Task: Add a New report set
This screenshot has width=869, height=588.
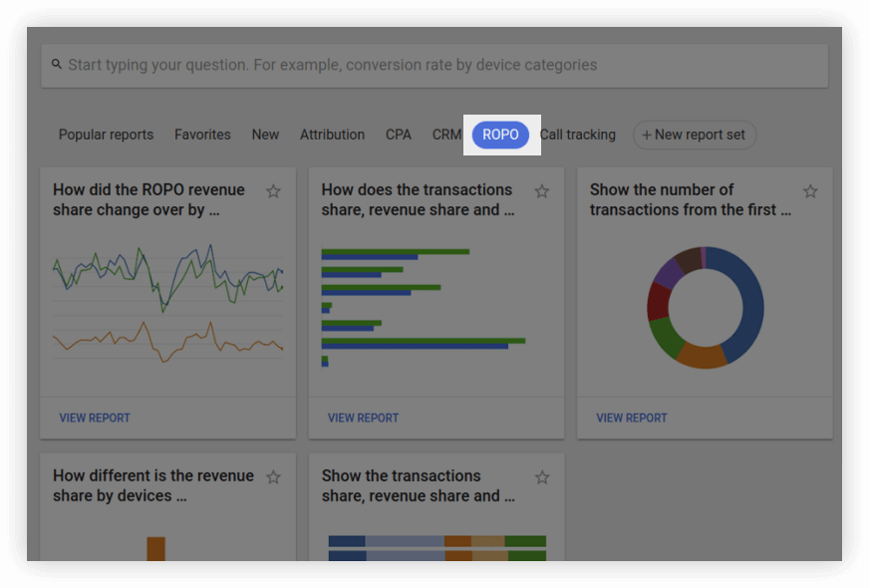Action: 695,135
